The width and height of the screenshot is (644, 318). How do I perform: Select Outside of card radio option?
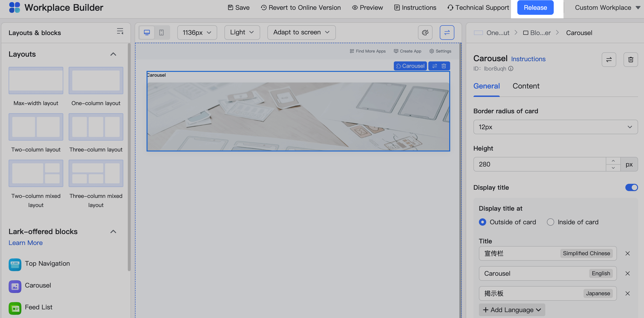coord(483,222)
